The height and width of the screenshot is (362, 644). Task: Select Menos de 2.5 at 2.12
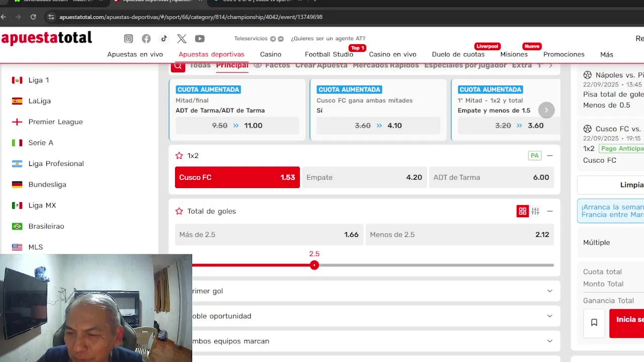point(460,235)
